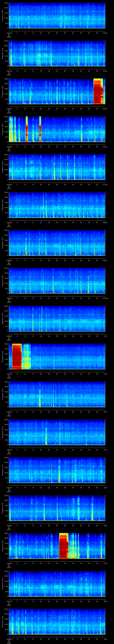Viewport: 114px width, 644px height.
Task: Click the "55:00" end time label
Action: click(105, 109)
